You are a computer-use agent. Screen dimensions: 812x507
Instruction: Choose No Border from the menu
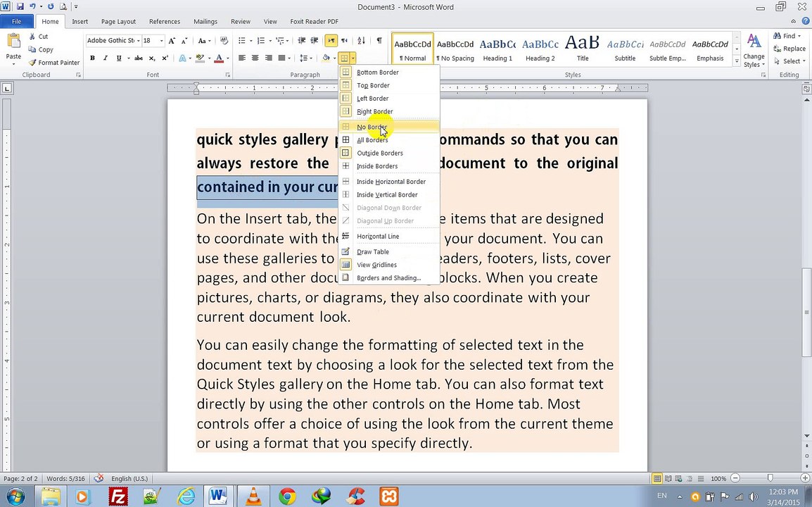(x=389, y=127)
